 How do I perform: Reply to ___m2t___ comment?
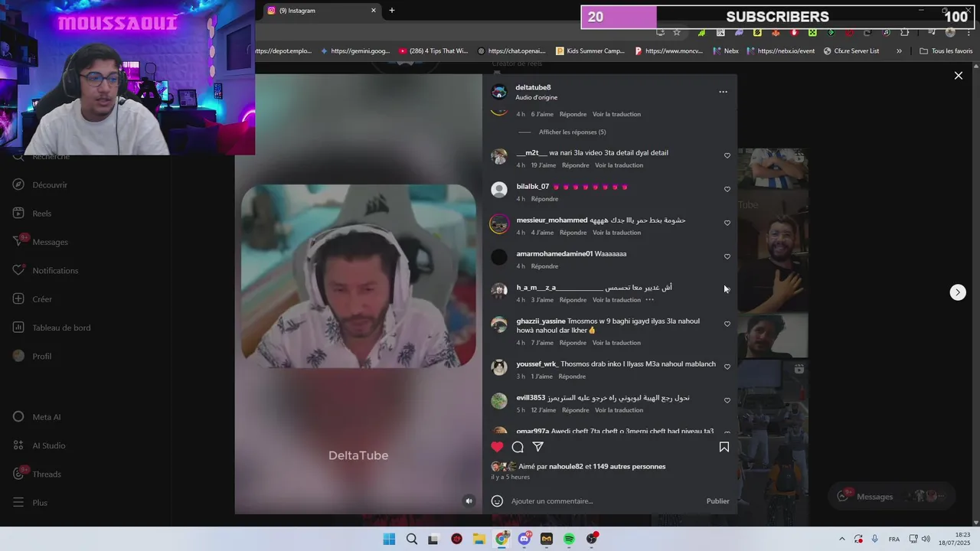pyautogui.click(x=576, y=165)
